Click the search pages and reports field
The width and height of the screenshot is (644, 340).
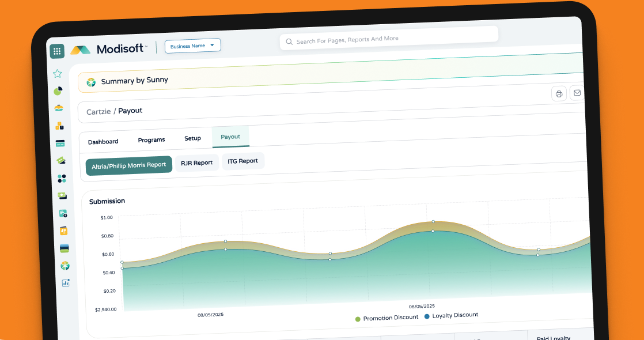point(389,39)
